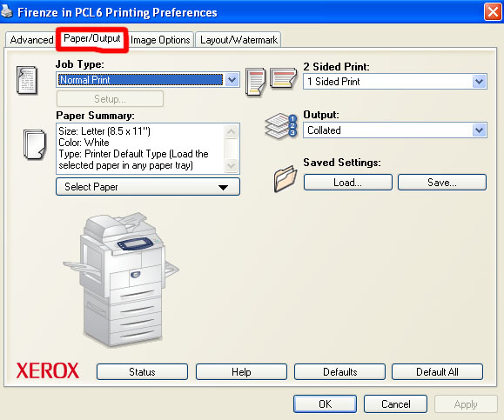The height and width of the screenshot is (420, 504).
Task: Click the Apply button
Action: click(x=466, y=404)
